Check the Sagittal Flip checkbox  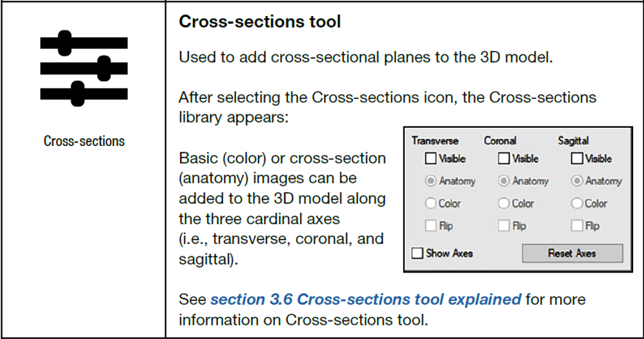point(578,226)
